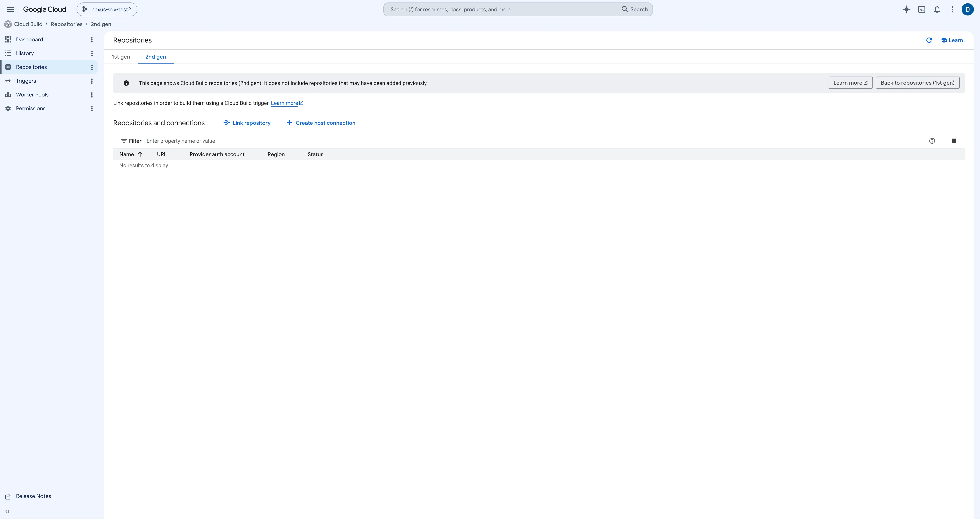Focus the Filter property input field
980x519 pixels.
533,141
